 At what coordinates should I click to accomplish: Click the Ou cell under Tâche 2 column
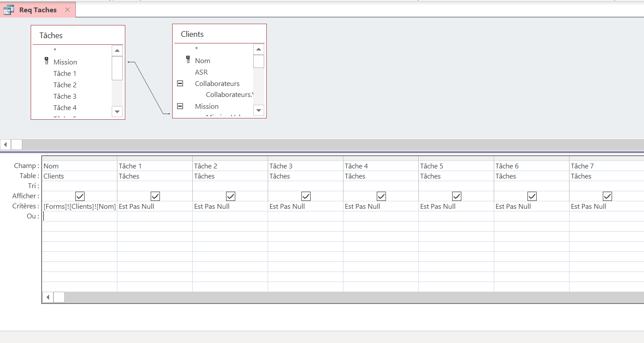(x=230, y=216)
